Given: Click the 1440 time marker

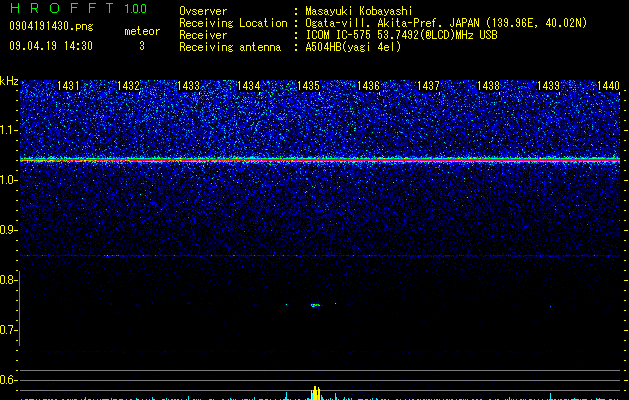Looking at the screenshot, I should pyautogui.click(x=608, y=85).
